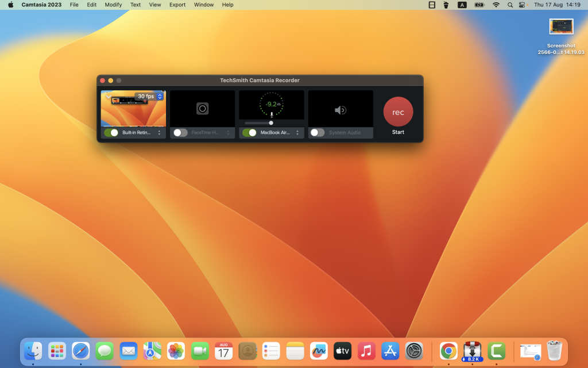
Task: Open App Store from the Dock
Action: [390, 351]
